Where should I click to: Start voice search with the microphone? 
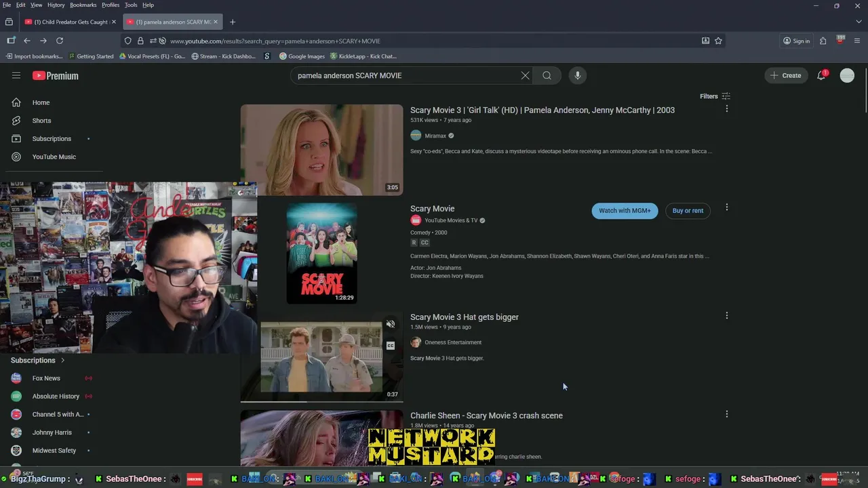point(578,75)
